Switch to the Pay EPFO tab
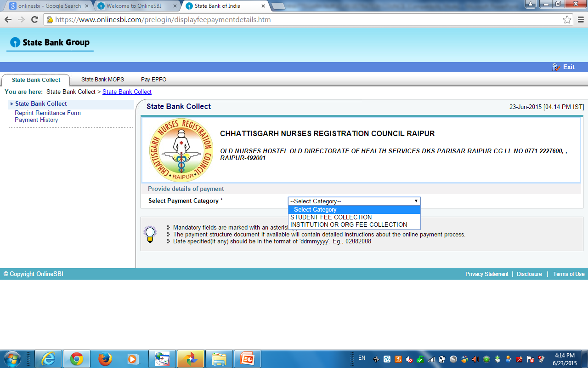Image resolution: width=588 pixels, height=368 pixels. pyautogui.click(x=154, y=80)
